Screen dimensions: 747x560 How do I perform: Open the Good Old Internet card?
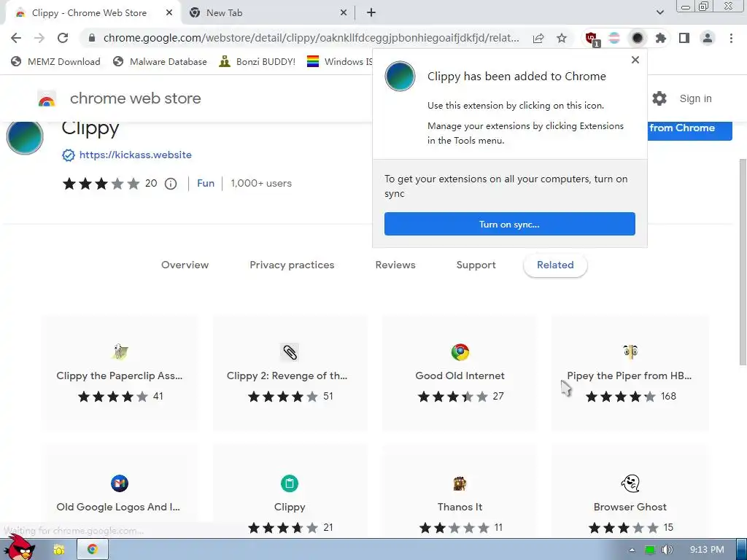(x=460, y=374)
